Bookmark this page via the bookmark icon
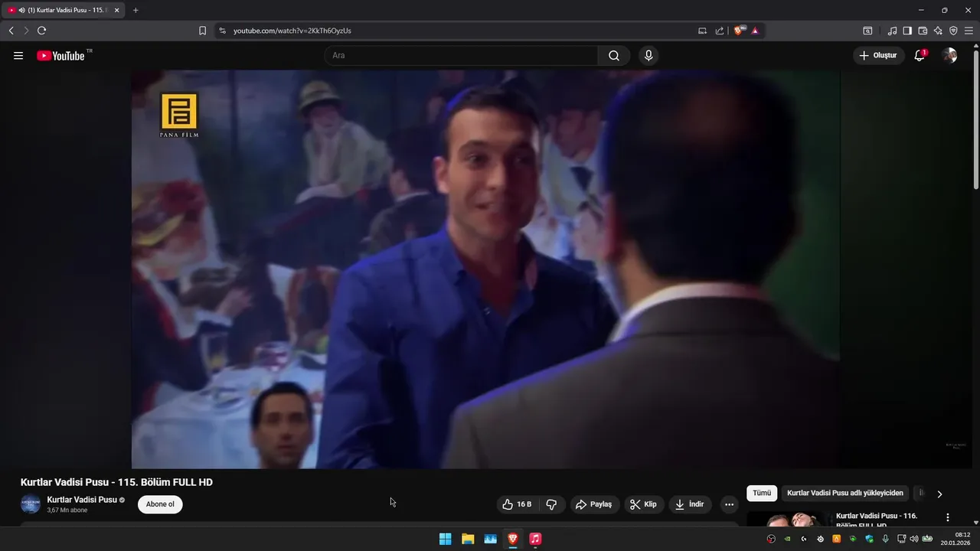 202,31
